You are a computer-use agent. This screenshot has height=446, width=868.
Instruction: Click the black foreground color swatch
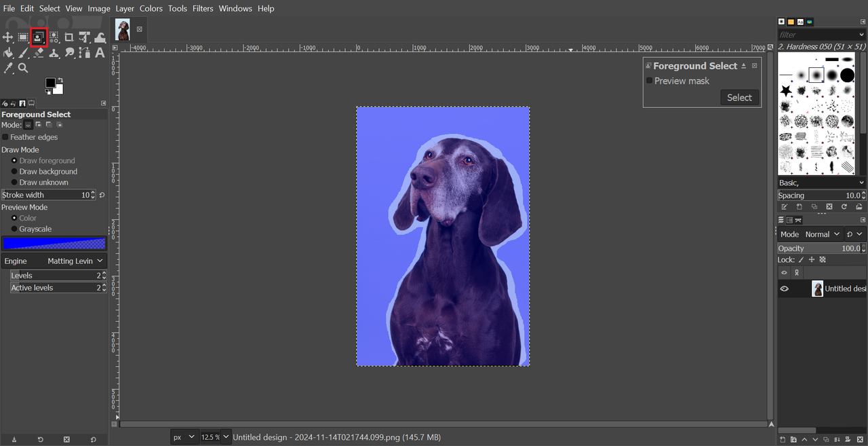[x=50, y=83]
